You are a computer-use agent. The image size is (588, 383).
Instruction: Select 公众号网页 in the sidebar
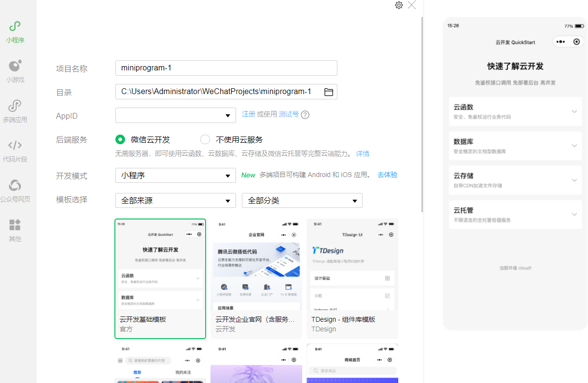click(x=15, y=191)
